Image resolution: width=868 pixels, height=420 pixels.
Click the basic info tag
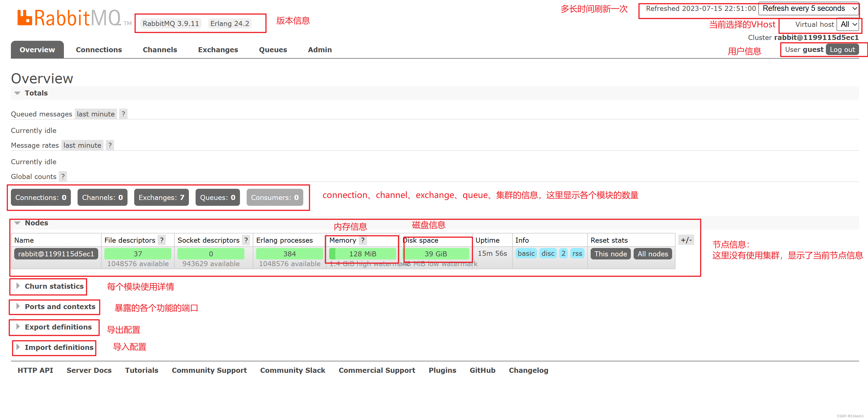pos(526,253)
